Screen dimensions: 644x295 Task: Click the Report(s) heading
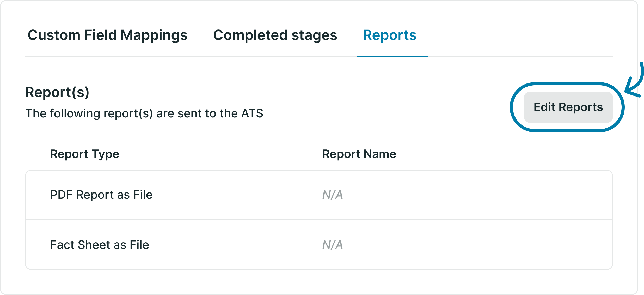pyautogui.click(x=57, y=92)
